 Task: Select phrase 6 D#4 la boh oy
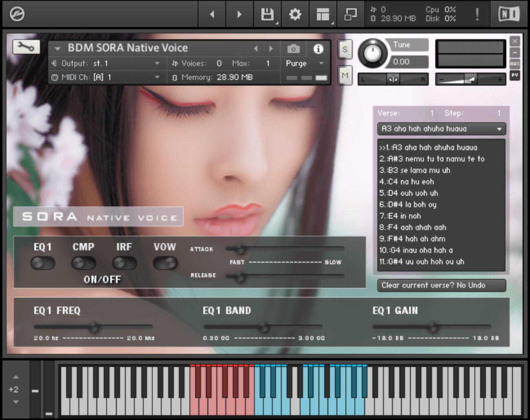click(x=408, y=205)
